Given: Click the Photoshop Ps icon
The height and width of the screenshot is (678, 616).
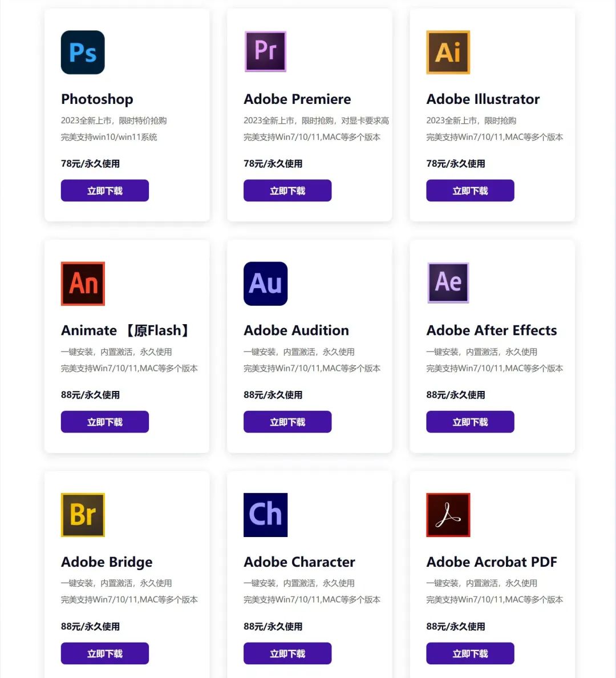Looking at the screenshot, I should [x=83, y=53].
